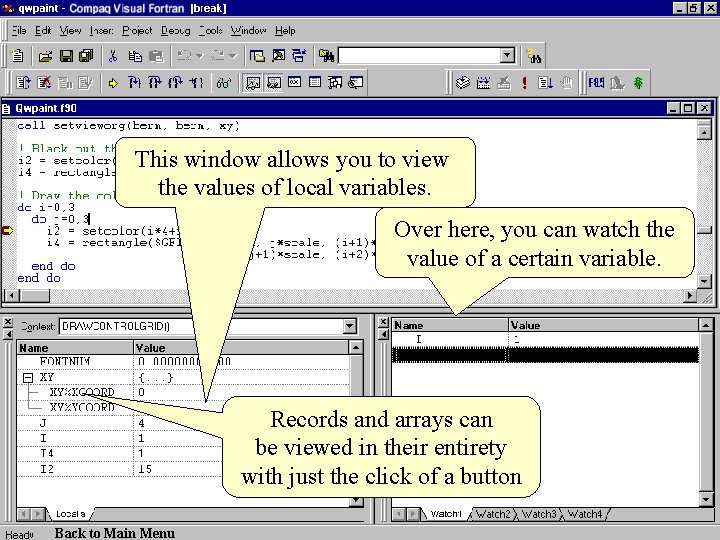Toggle the Memory window button
720x540 pixels.
(x=315, y=82)
